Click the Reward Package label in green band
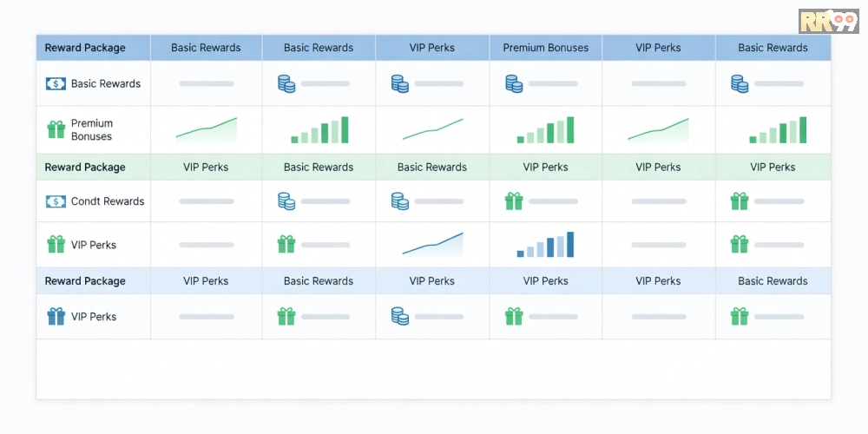 [85, 168]
